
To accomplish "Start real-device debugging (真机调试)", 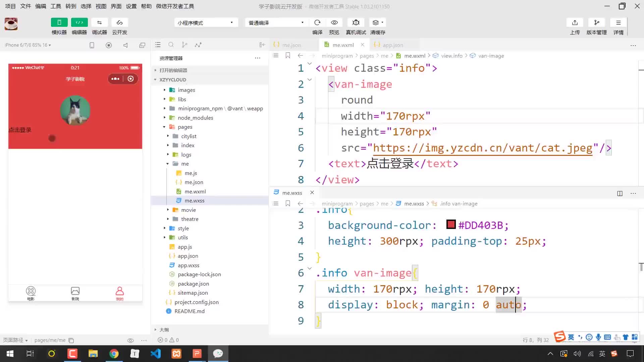I will click(356, 22).
